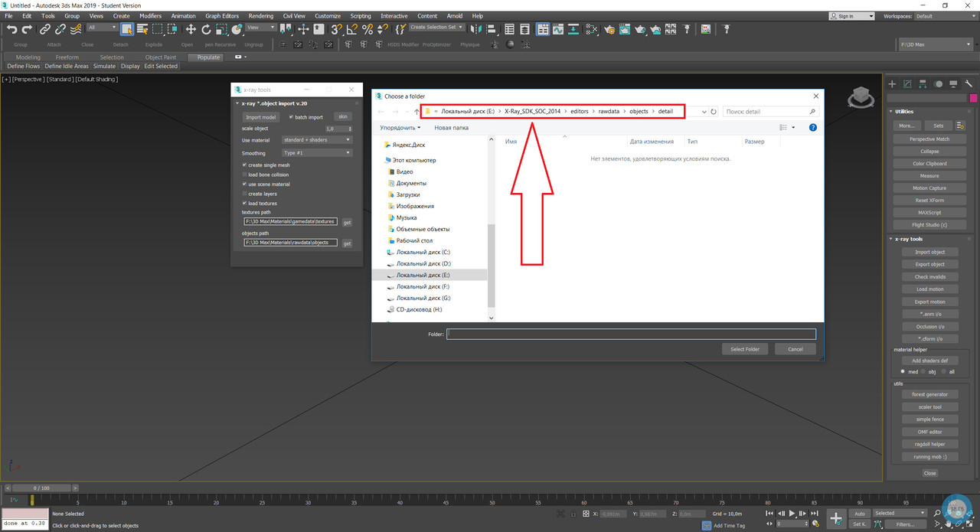This screenshot has height=532, width=980.
Task: Open the Rendering menu
Action: click(260, 16)
